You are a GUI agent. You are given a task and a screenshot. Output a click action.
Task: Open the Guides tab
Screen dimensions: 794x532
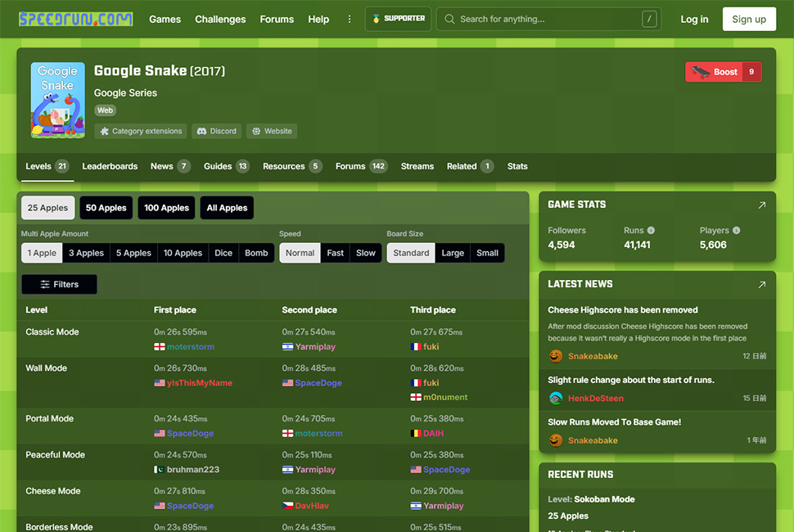pyautogui.click(x=227, y=166)
